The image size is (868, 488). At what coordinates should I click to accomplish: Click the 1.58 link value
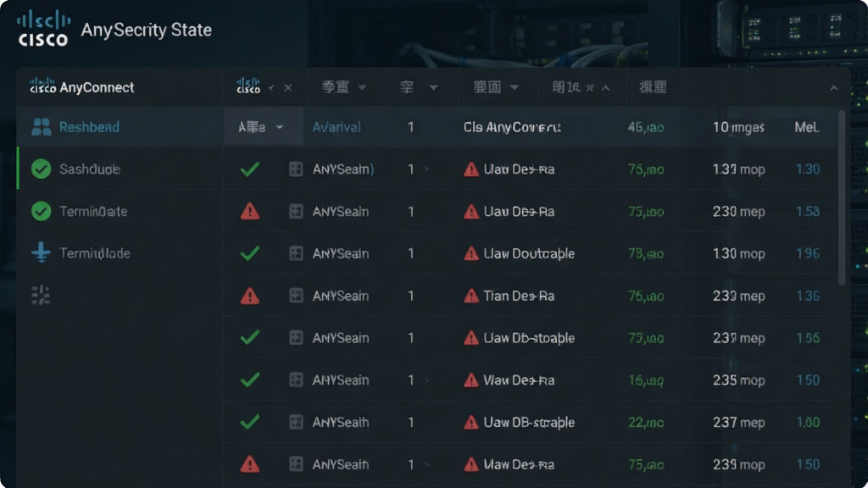pyautogui.click(x=808, y=211)
